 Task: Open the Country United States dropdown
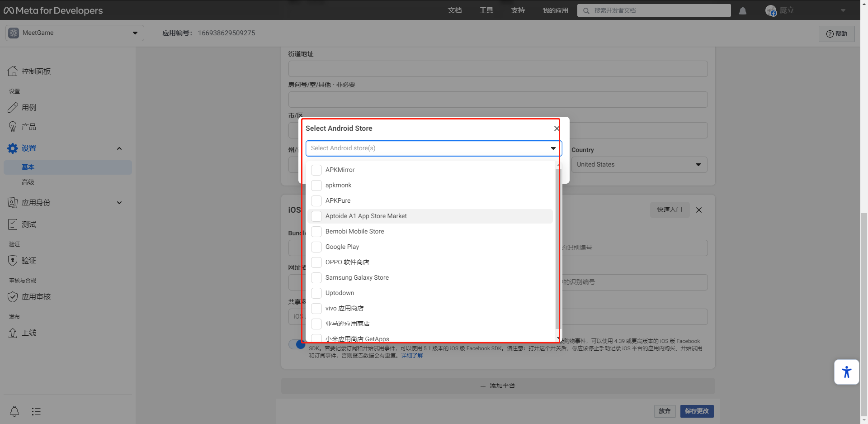[x=639, y=165]
